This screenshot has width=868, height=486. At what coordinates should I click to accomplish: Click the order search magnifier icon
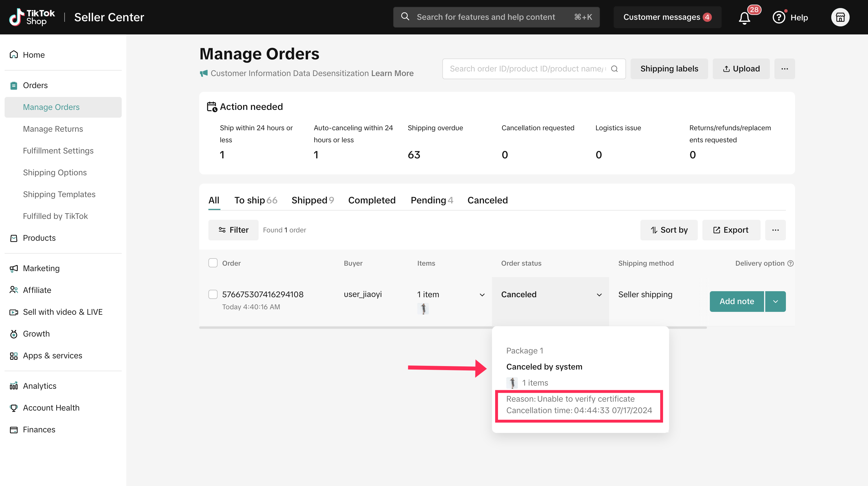point(614,69)
